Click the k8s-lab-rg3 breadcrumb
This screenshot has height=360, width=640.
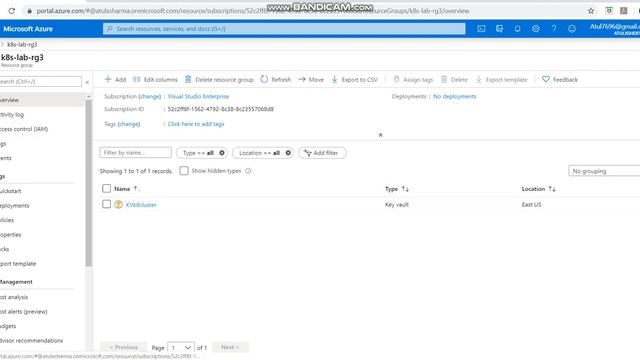(22, 44)
